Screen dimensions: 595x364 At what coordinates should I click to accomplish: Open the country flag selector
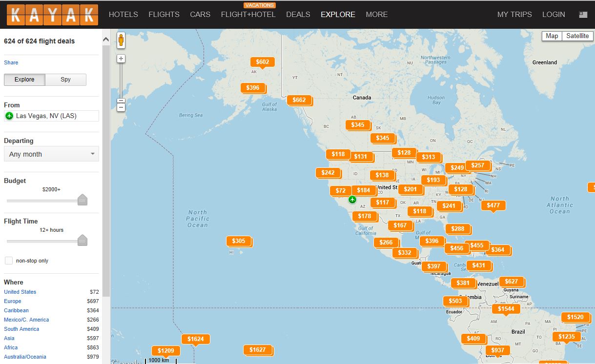[583, 15]
